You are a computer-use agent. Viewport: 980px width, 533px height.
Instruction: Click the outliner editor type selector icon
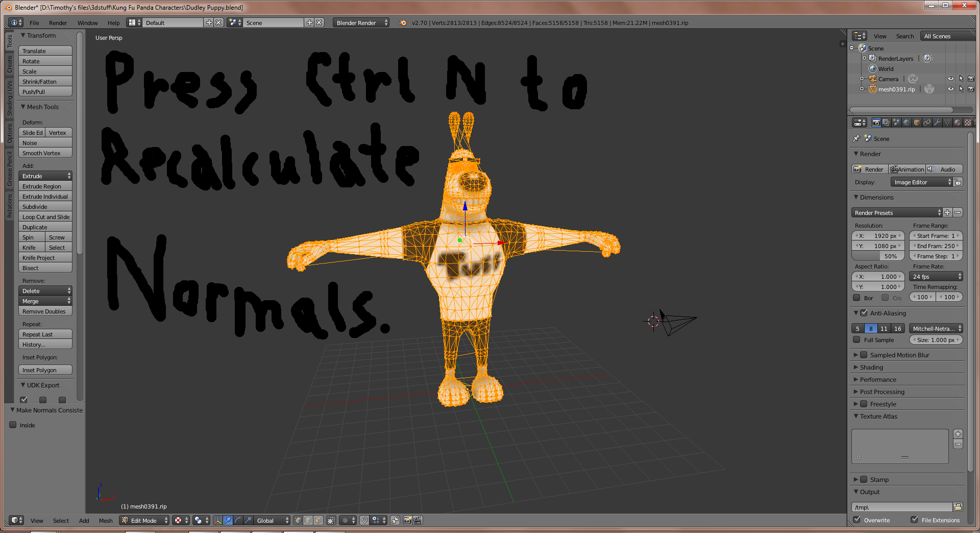[860, 36]
